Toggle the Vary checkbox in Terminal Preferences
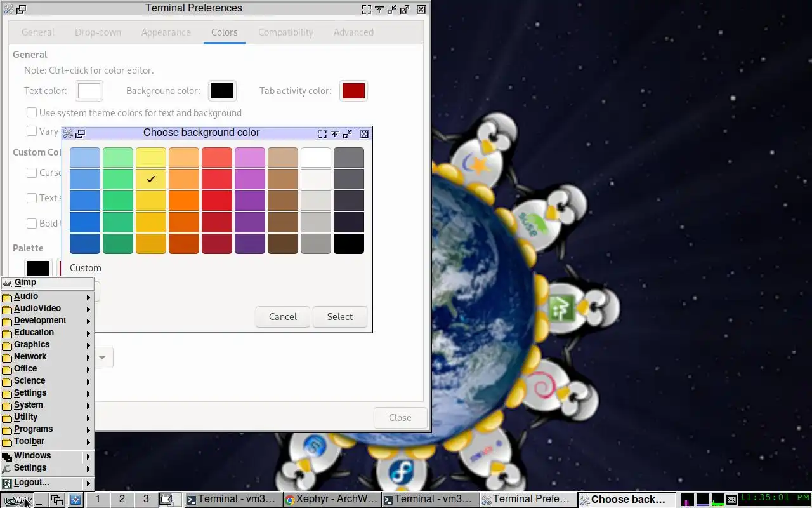The width and height of the screenshot is (812, 508). pos(31,131)
